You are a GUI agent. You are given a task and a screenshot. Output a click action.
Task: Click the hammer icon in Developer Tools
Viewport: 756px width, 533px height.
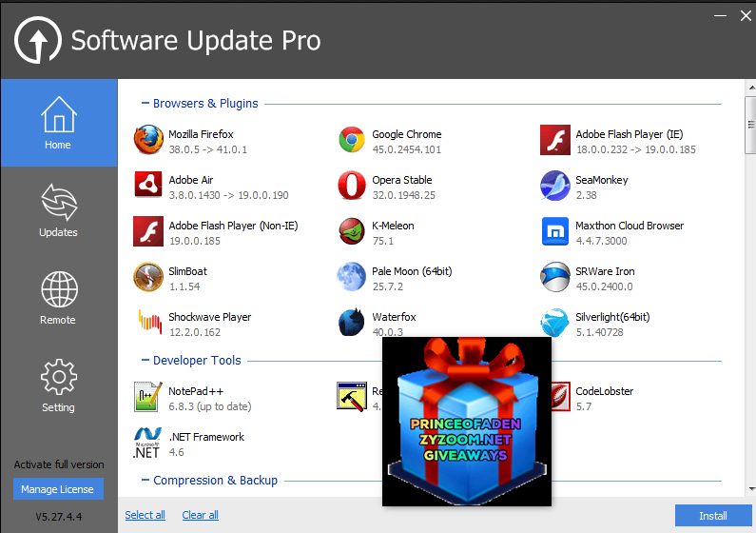click(x=352, y=397)
